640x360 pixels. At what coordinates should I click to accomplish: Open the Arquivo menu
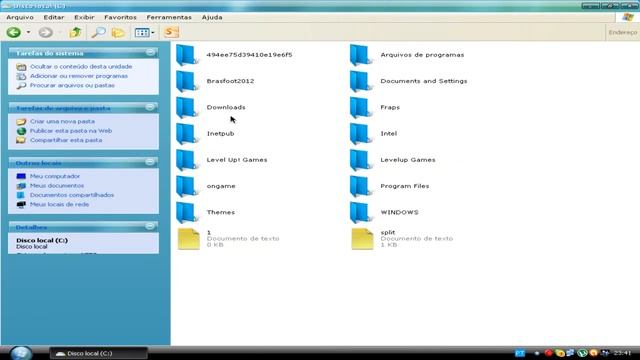pos(20,17)
